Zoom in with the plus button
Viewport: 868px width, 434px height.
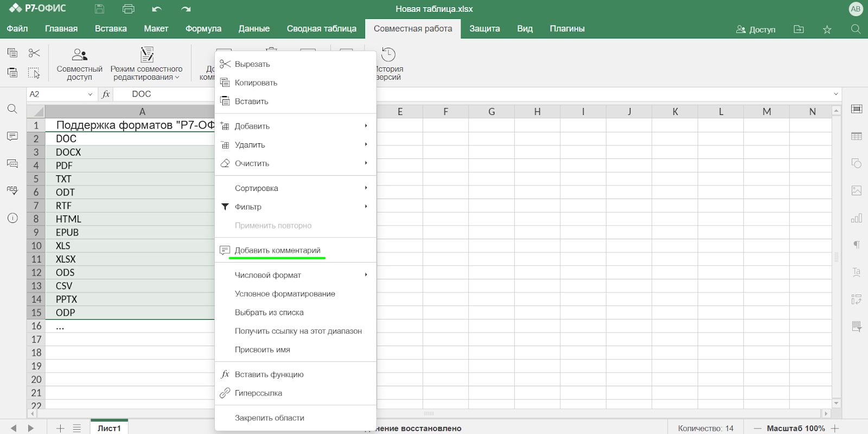click(x=835, y=428)
